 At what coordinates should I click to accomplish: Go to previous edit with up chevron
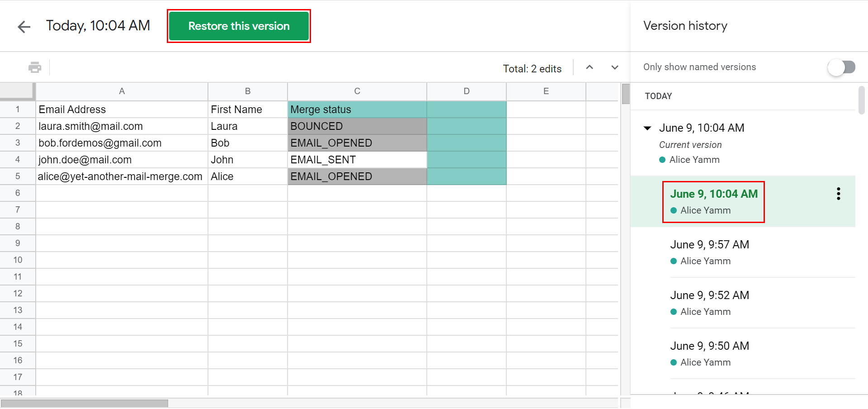click(x=590, y=67)
